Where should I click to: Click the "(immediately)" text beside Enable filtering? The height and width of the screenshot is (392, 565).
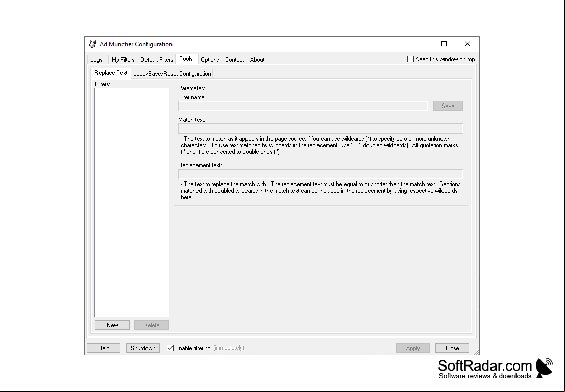coord(229,348)
